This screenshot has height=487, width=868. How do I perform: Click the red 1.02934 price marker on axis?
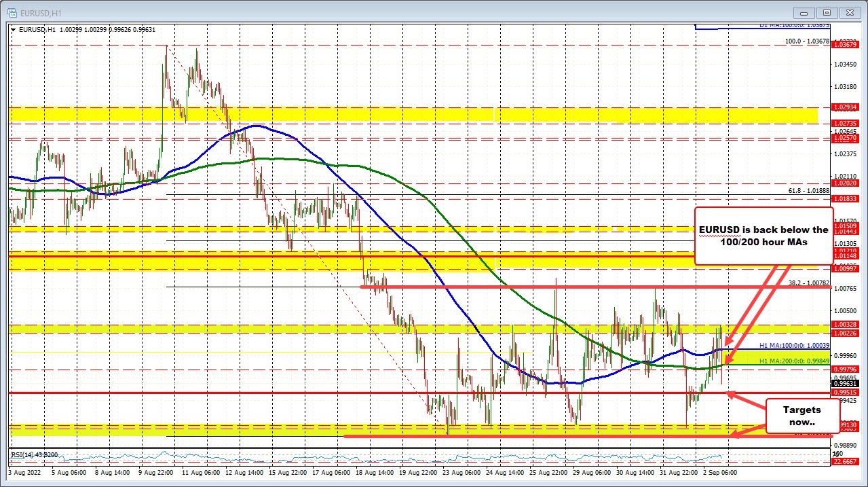[846, 107]
